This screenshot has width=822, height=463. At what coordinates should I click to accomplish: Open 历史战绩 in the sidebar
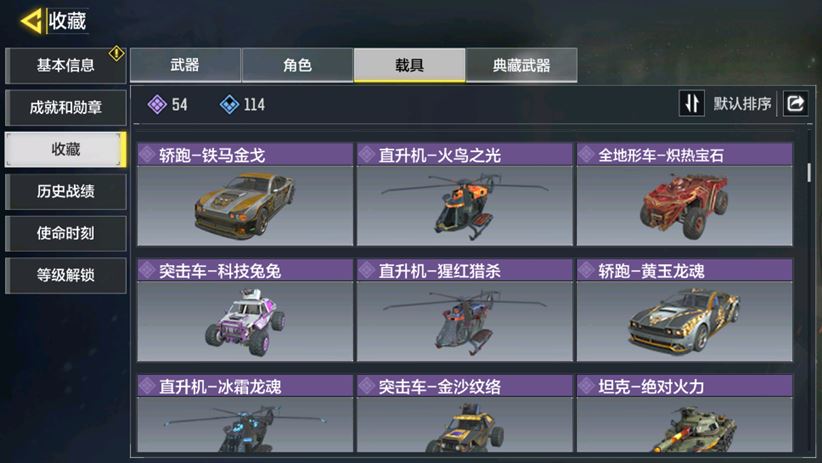click(66, 191)
